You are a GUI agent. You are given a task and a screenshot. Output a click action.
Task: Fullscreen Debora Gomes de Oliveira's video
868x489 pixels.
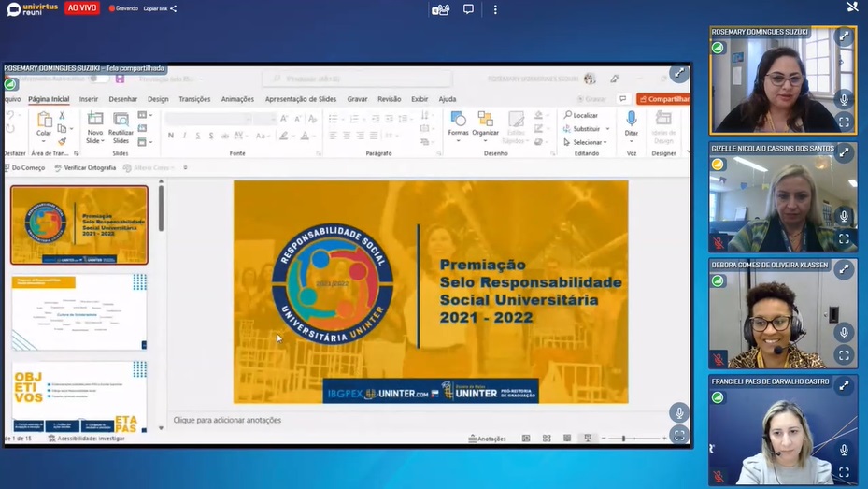[845, 355]
